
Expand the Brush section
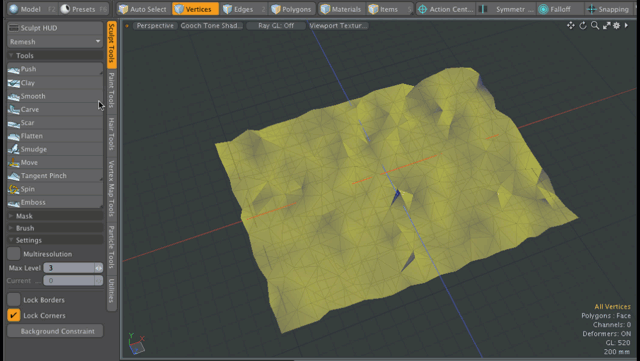pos(55,228)
